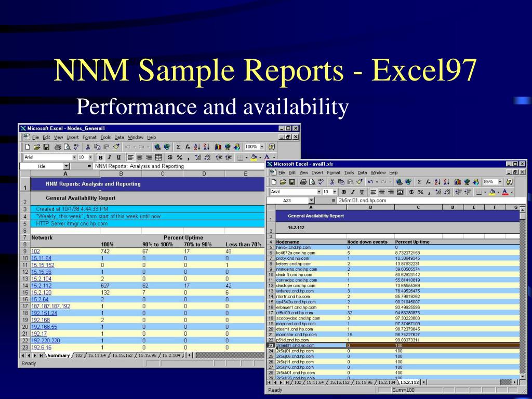Open Data menu in avail1.xls window

(362, 172)
